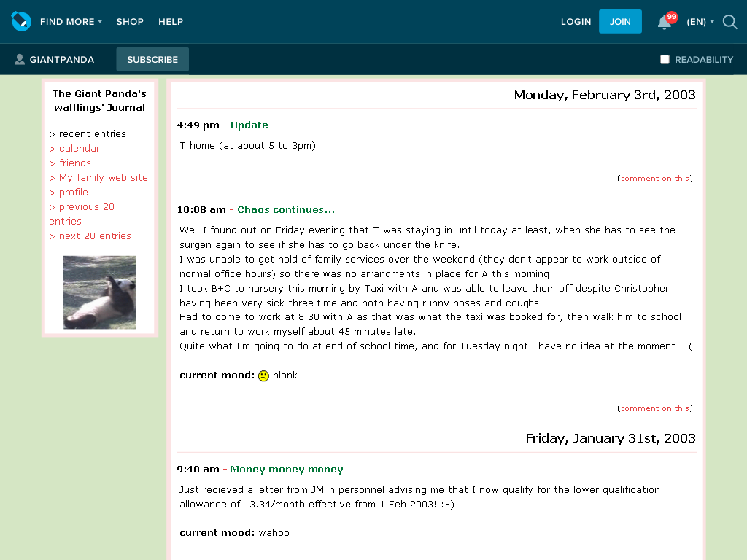
Task: Open the friends sidebar link
Action: point(75,163)
